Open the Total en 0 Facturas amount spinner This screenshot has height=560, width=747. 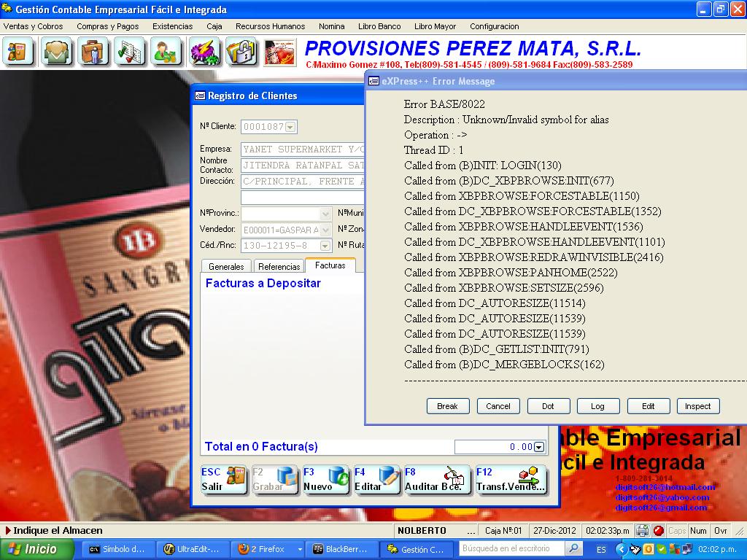click(x=538, y=447)
